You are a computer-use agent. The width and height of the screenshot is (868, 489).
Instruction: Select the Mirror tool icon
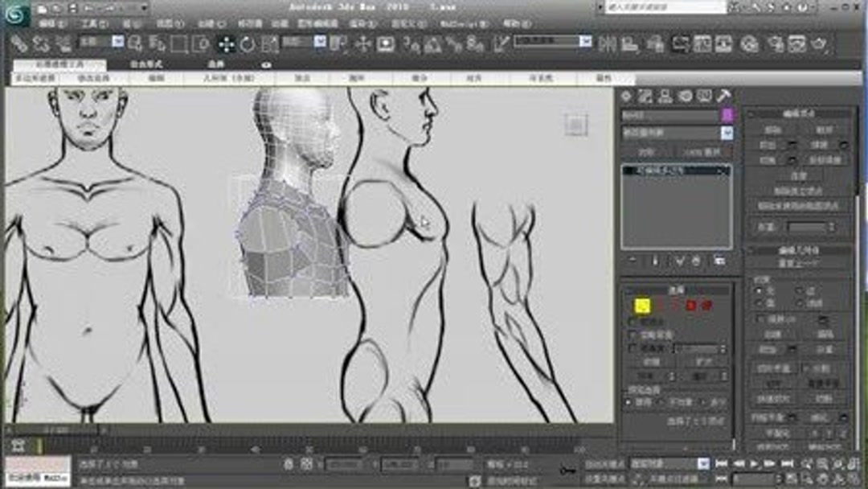(607, 43)
